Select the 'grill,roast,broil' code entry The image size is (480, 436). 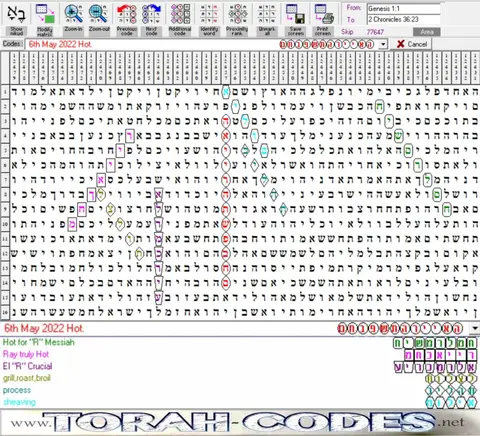point(27,378)
